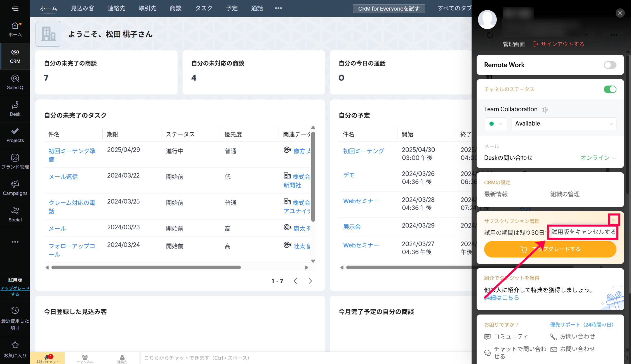
Task: Collapse the サブスクリプション管理 chevron
Action: click(614, 220)
